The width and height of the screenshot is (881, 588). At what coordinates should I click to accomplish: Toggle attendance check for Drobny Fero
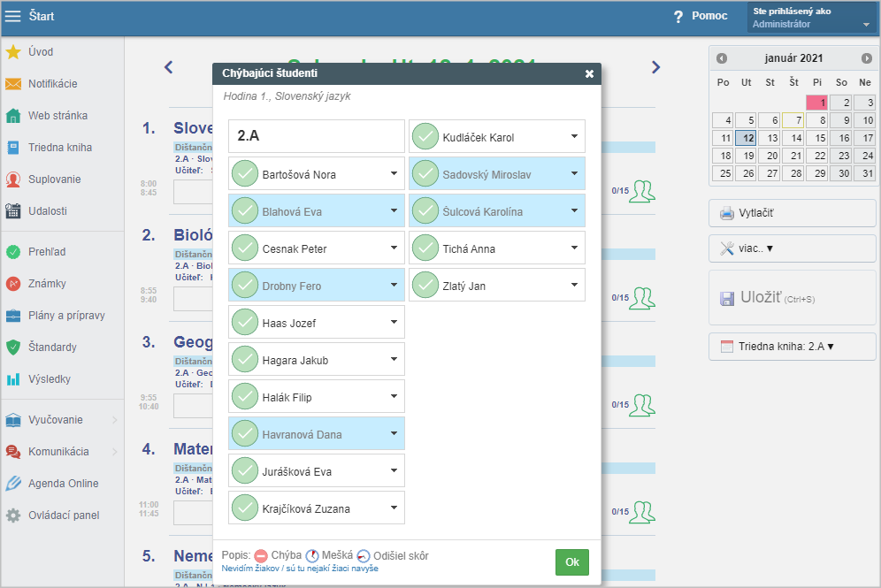245,285
